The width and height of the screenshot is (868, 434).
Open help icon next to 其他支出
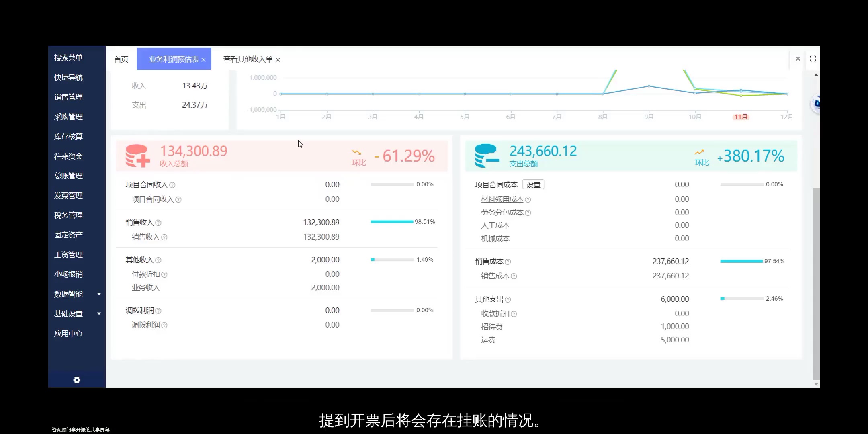508,299
